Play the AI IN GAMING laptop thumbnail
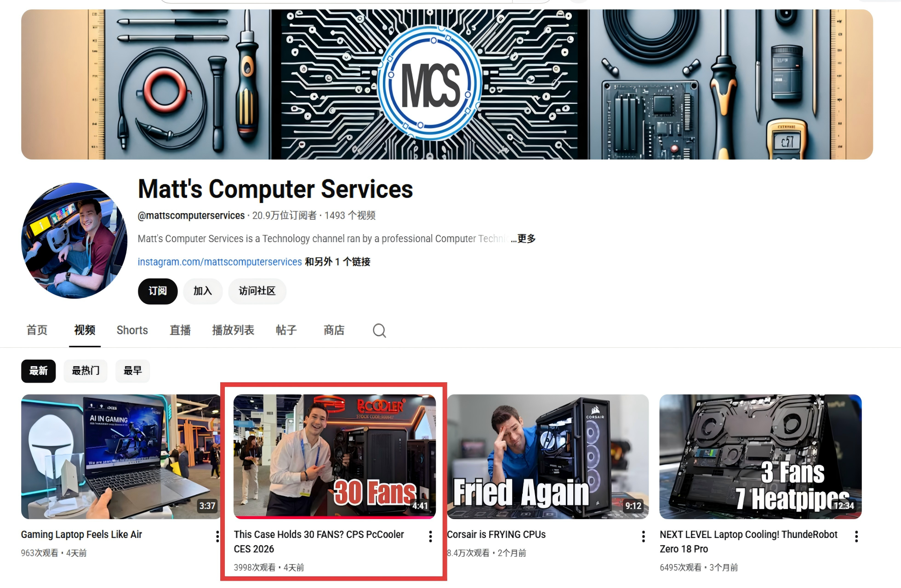Screen dimensions: 901x588 pyautogui.click(x=121, y=457)
